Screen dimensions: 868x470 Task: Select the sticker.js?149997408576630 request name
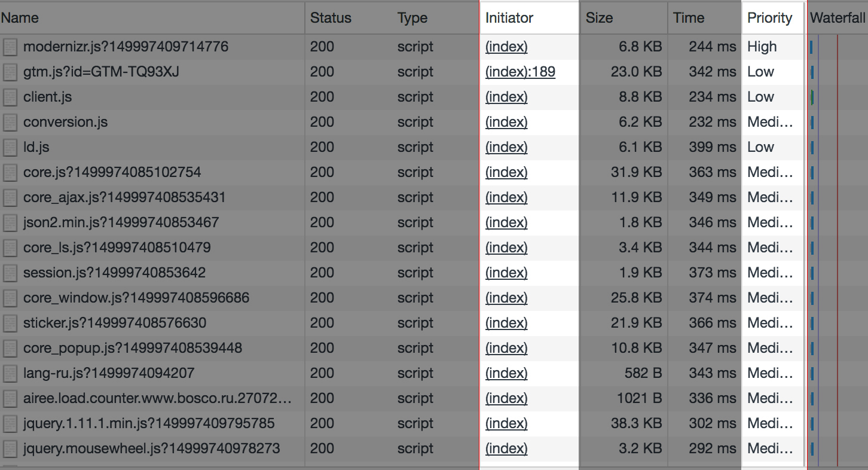115,323
